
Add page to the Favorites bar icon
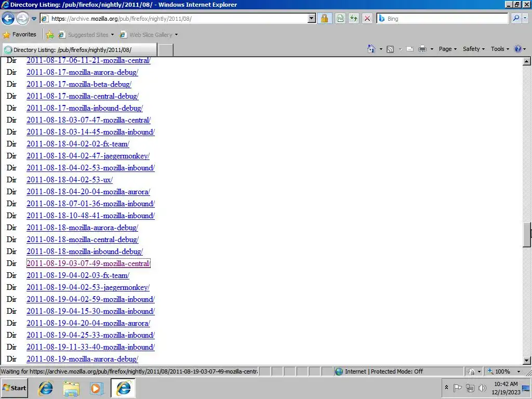point(50,34)
